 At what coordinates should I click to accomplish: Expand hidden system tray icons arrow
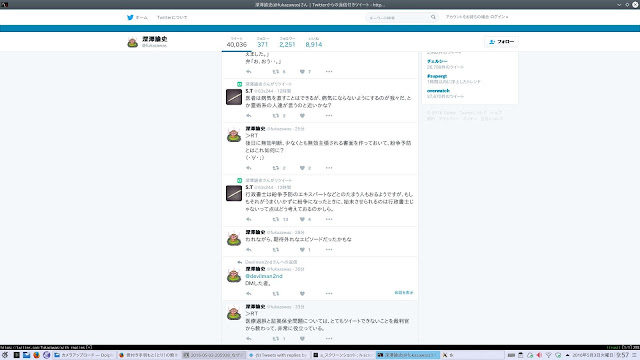click(567, 355)
